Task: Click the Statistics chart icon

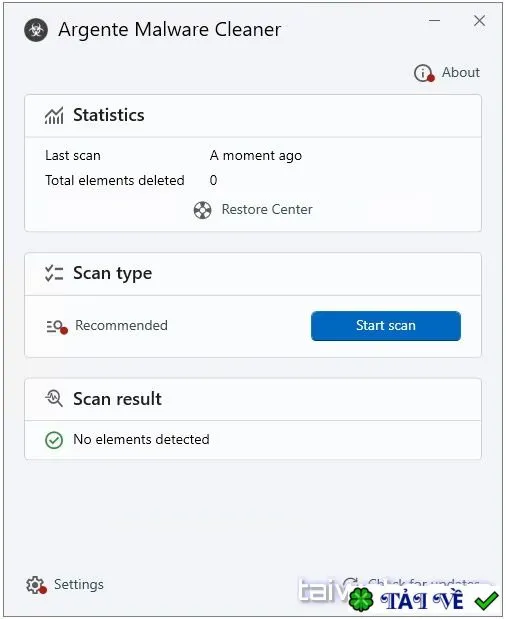Action: pyautogui.click(x=54, y=116)
